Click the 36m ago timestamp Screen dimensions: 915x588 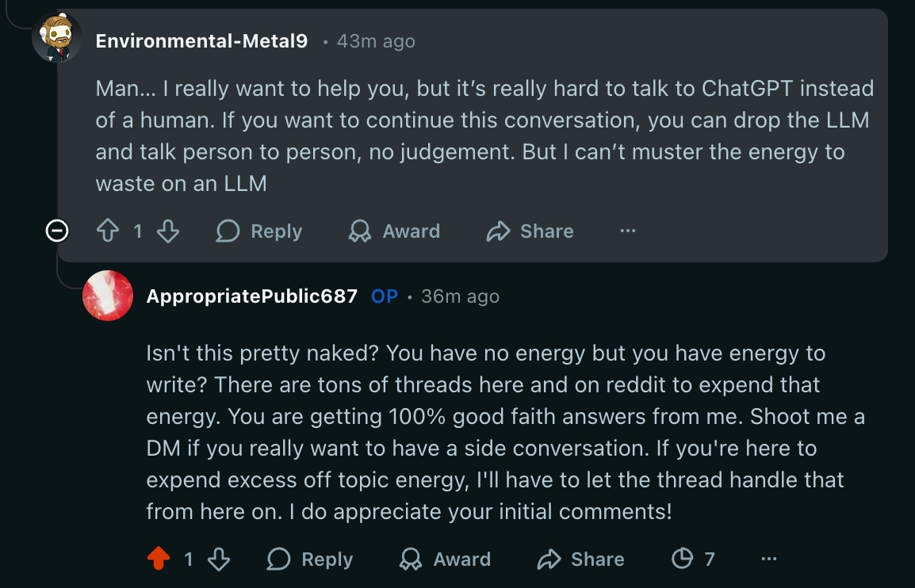[x=460, y=296]
